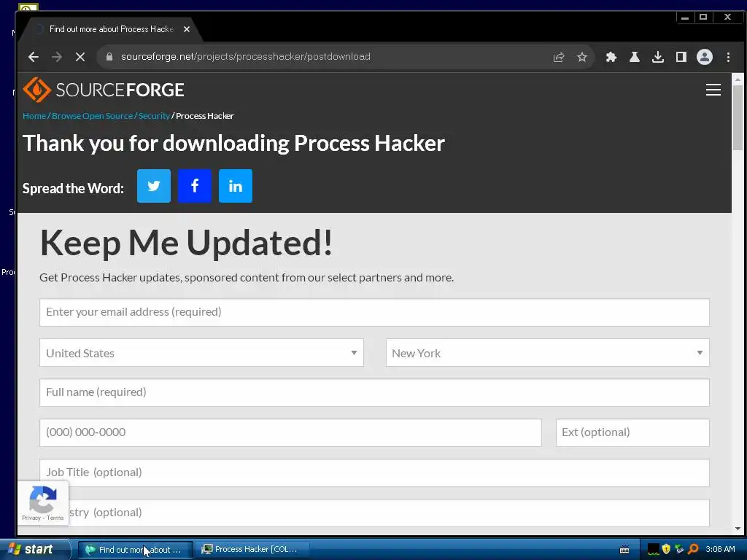This screenshot has height=560, width=747.
Task: Click the phone number field
Action: click(x=290, y=432)
